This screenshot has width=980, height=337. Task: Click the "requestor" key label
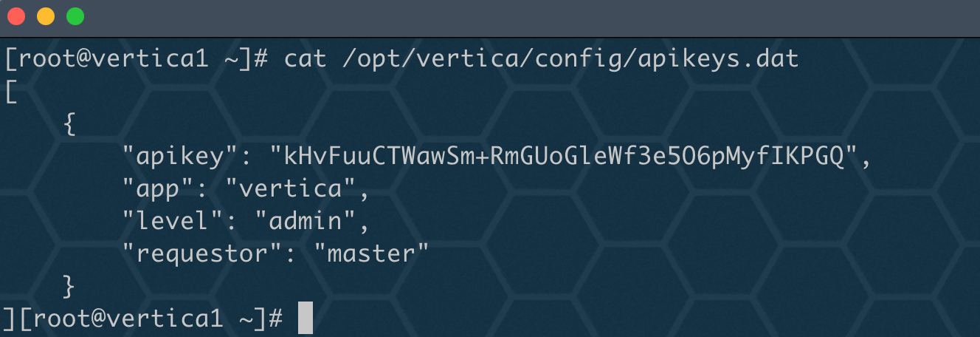(201, 253)
